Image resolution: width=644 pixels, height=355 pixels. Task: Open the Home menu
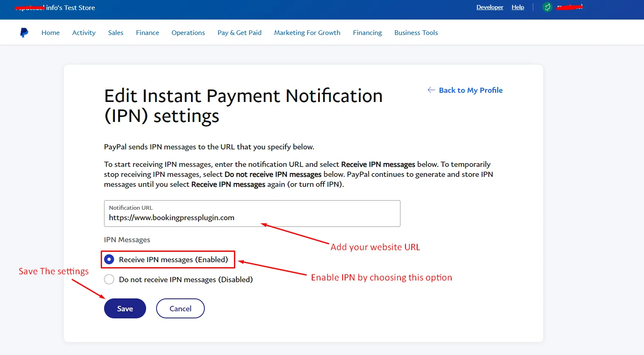click(50, 32)
